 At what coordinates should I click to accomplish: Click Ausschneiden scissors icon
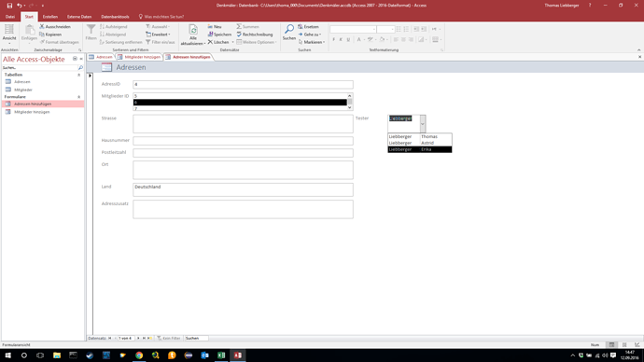[42, 26]
